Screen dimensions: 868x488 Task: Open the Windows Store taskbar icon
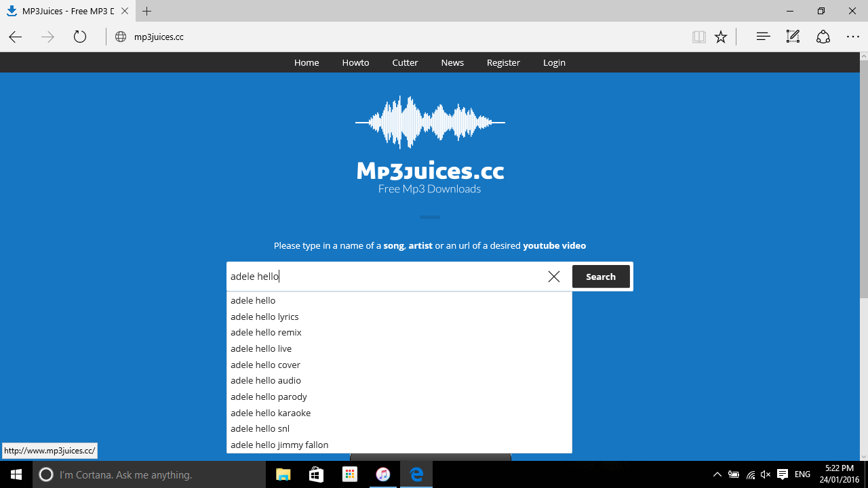[317, 474]
